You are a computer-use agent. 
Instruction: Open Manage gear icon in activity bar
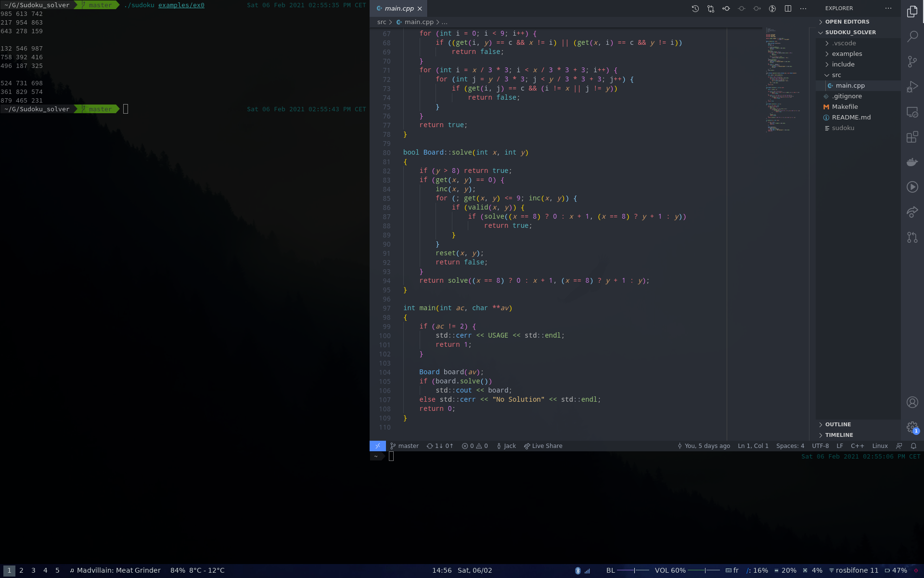pyautogui.click(x=912, y=427)
